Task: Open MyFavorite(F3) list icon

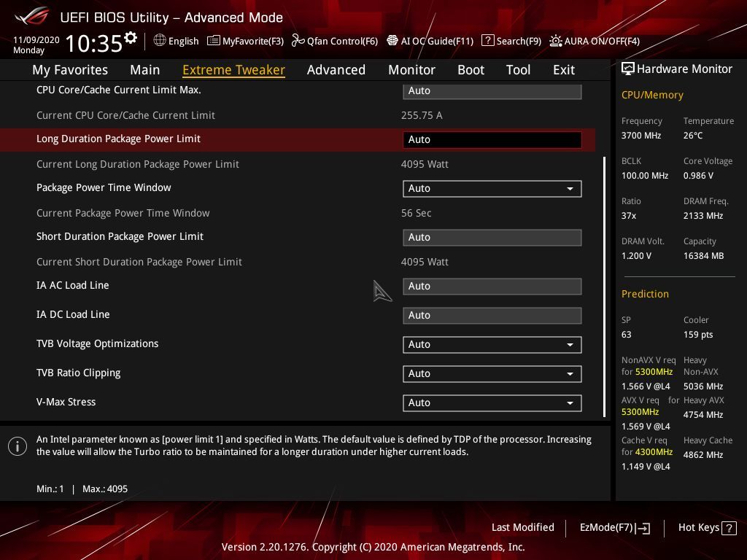Action: pos(214,41)
